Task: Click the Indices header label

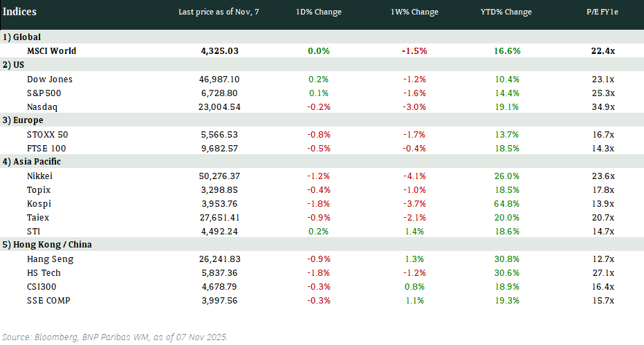Action: coord(20,12)
